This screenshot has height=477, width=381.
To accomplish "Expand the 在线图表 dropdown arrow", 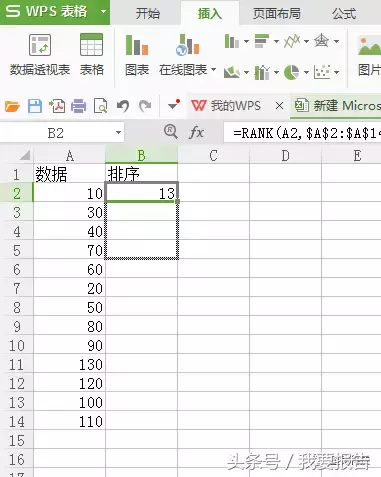I will pyautogui.click(x=213, y=70).
